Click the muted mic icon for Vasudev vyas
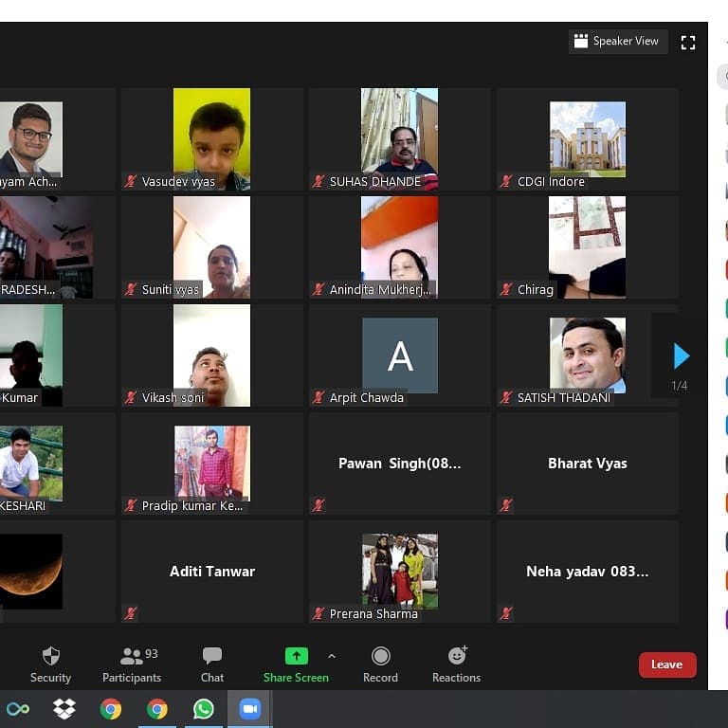 (131, 181)
